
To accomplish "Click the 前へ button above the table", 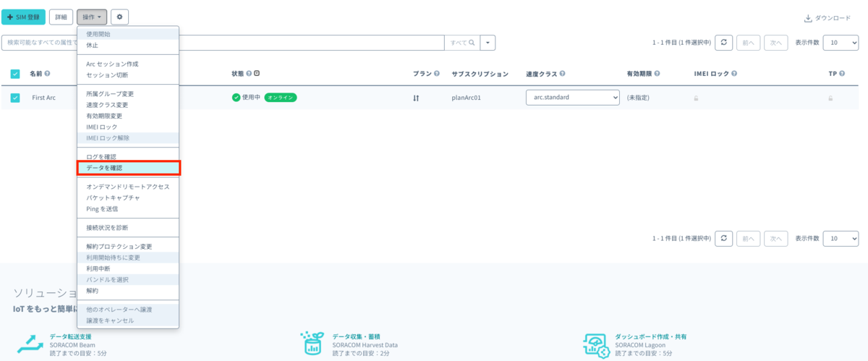I will pos(749,43).
